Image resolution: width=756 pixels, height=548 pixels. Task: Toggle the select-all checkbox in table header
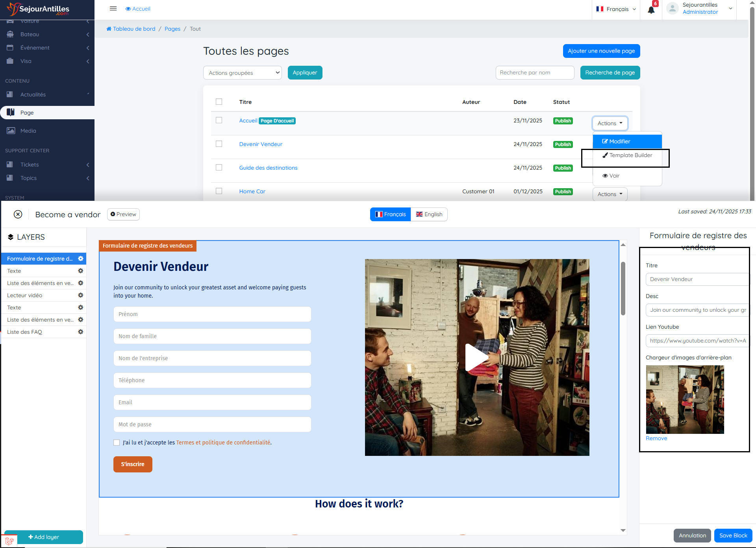tap(219, 102)
